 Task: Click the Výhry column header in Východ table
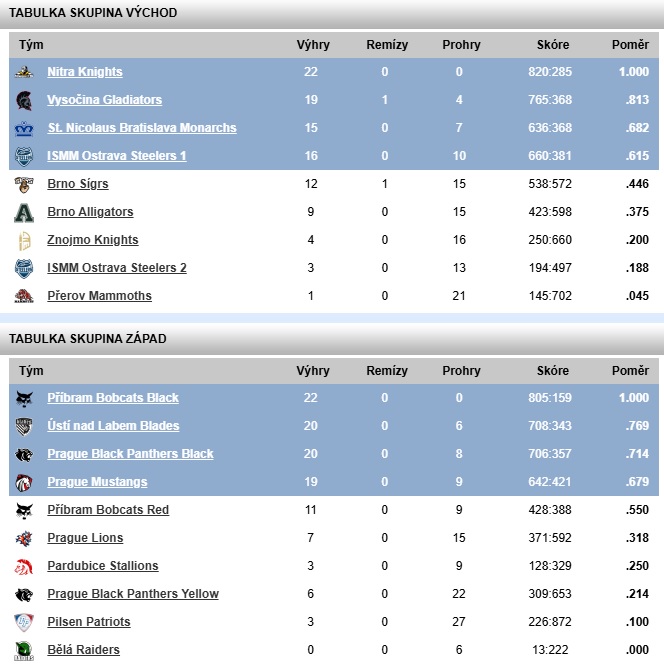point(313,45)
